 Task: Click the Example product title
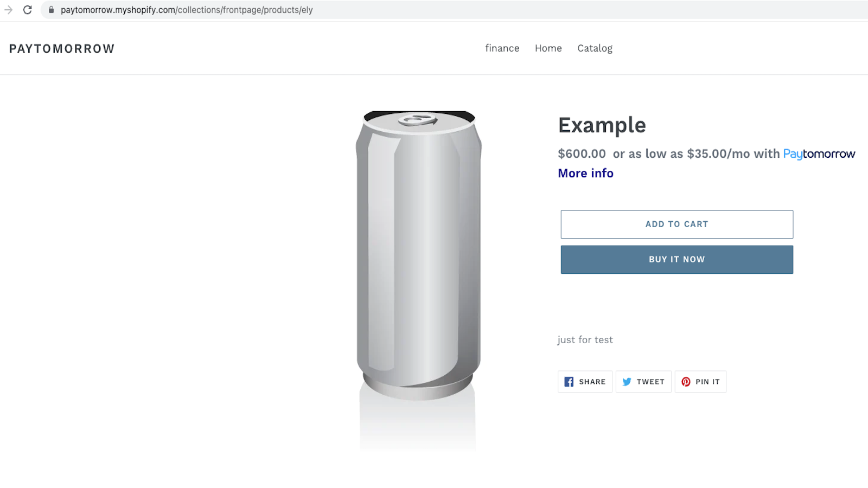(x=602, y=125)
